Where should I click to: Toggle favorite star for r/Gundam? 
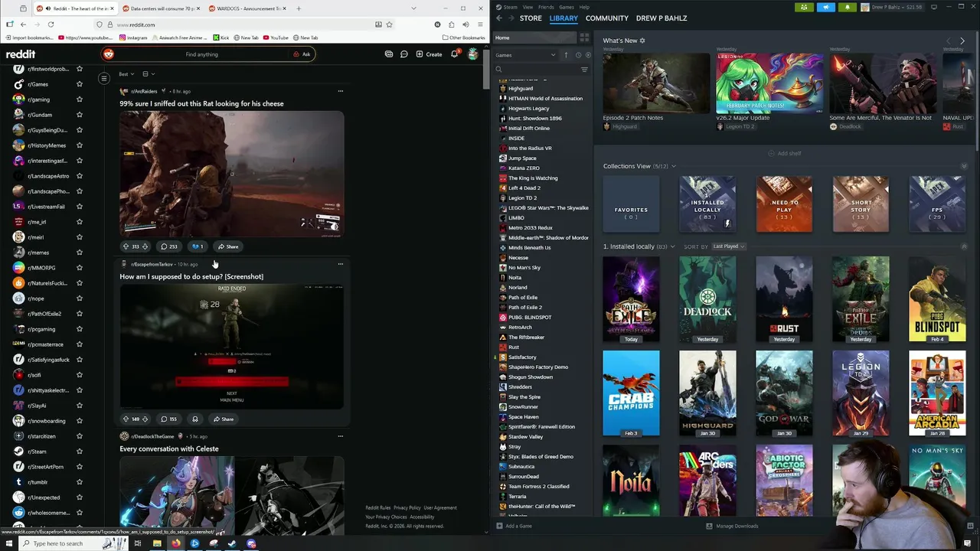click(x=79, y=115)
